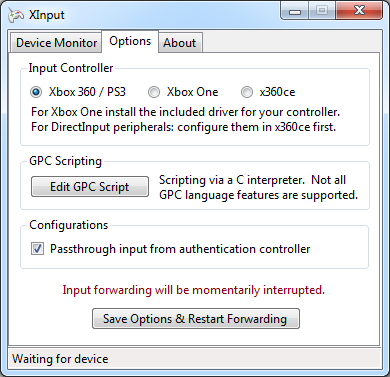Open the About tab
This screenshot has height=377, width=390.
click(180, 43)
